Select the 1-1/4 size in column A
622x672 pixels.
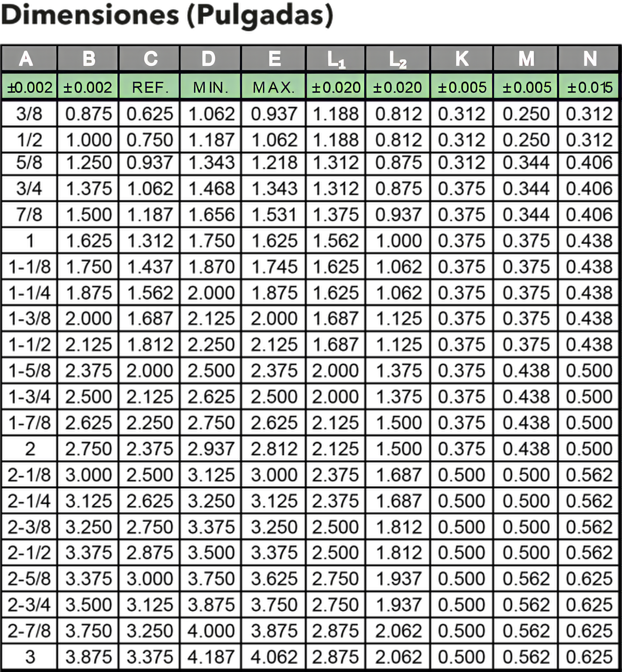(29, 293)
